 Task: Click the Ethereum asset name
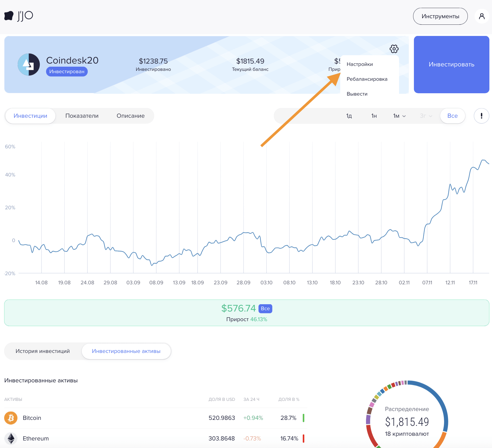36,438
